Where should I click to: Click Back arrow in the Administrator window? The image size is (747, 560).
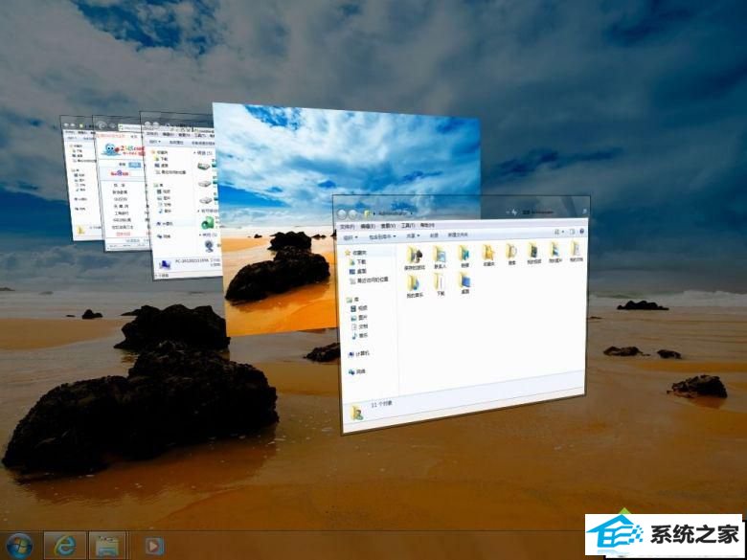coord(342,214)
